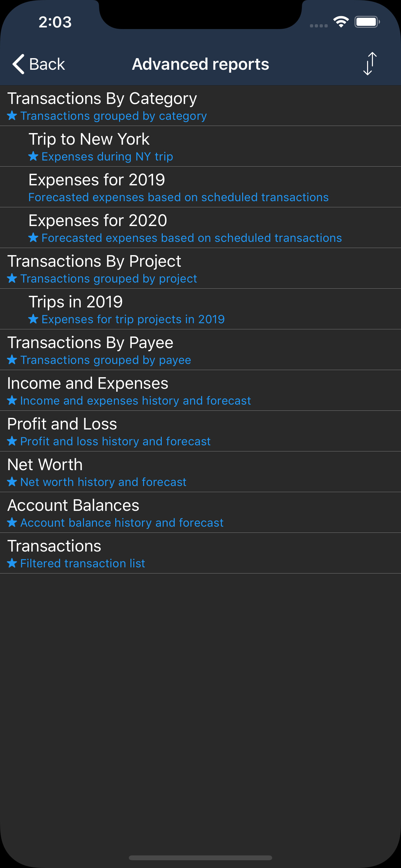Tap the back chevron icon
The image size is (401, 868).
point(18,64)
